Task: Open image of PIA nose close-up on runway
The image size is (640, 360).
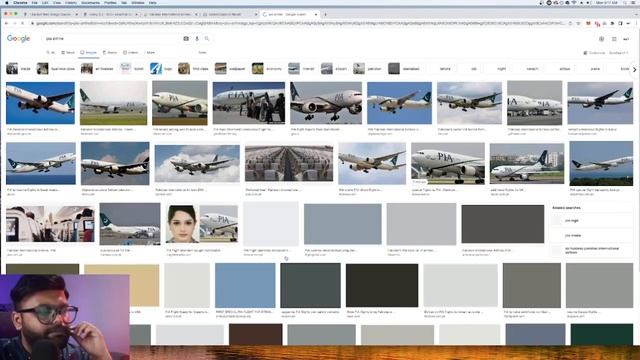Action: [x=448, y=163]
